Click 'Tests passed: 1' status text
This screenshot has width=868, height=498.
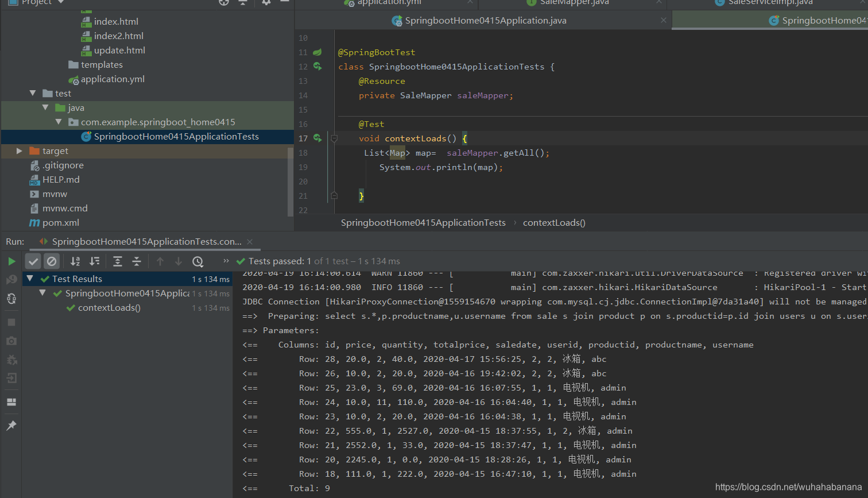[x=280, y=261]
